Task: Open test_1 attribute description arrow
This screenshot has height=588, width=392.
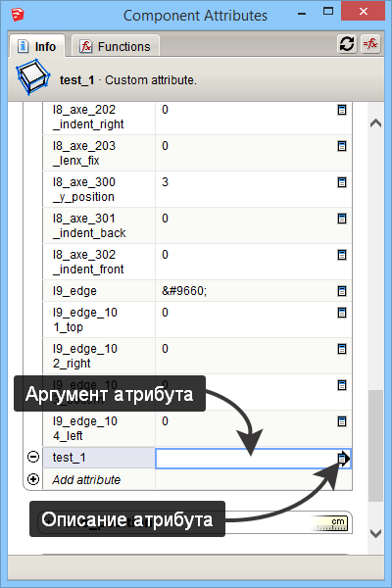Action: pos(344,459)
